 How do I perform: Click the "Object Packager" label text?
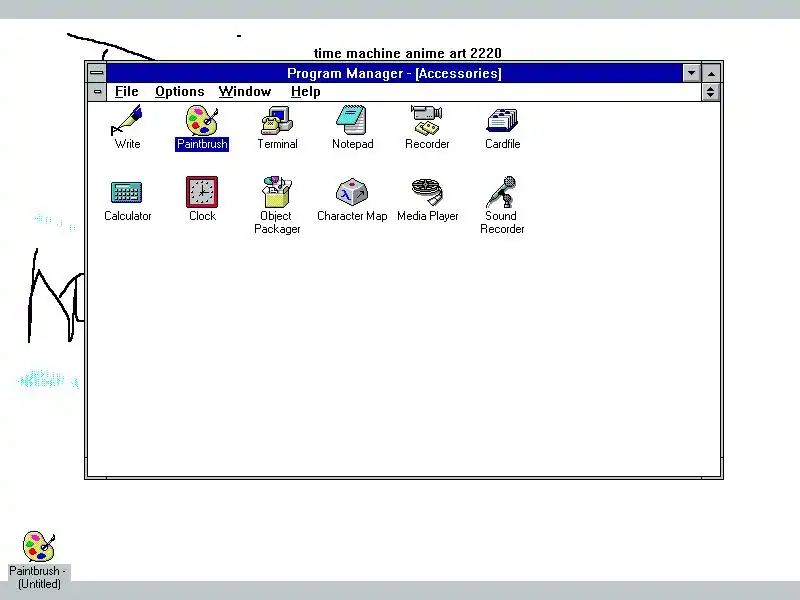(x=277, y=222)
